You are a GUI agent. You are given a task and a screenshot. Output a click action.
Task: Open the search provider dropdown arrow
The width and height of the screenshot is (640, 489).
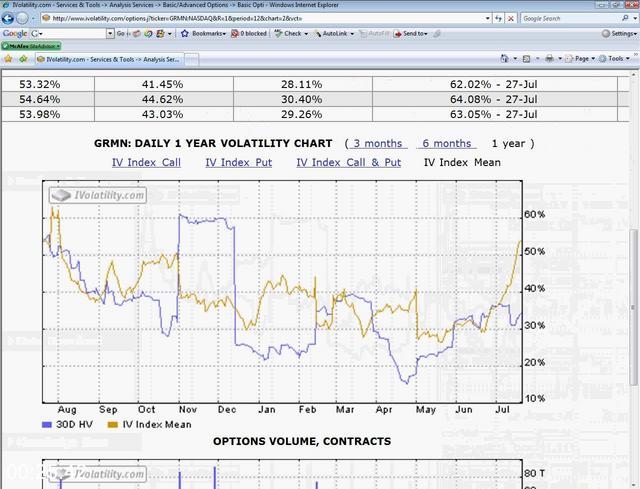634,18
